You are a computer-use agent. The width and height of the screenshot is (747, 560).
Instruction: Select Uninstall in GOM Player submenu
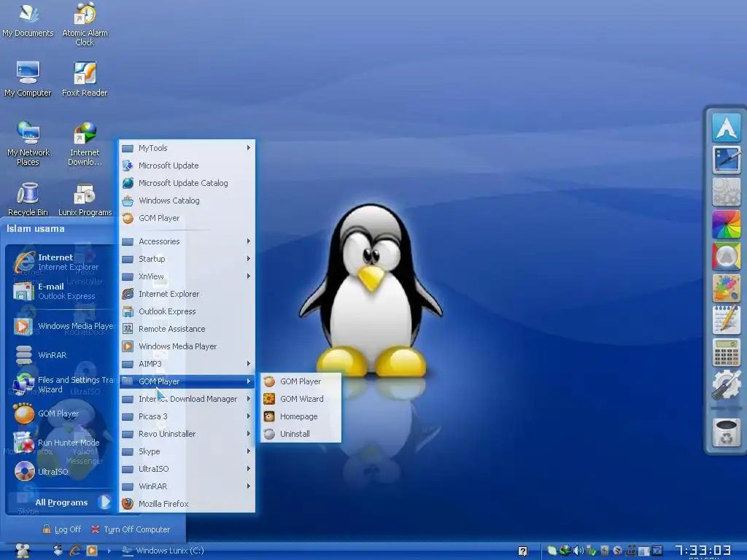tap(301, 434)
